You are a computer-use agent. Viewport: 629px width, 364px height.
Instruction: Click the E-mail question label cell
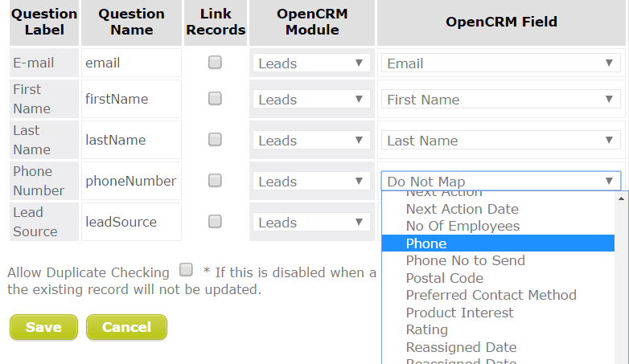point(44,63)
